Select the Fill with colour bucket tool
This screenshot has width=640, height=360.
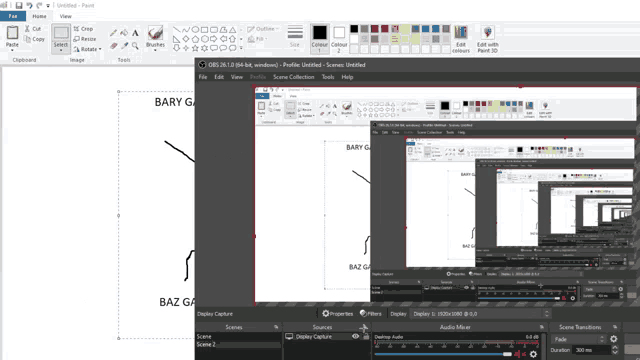point(124,33)
